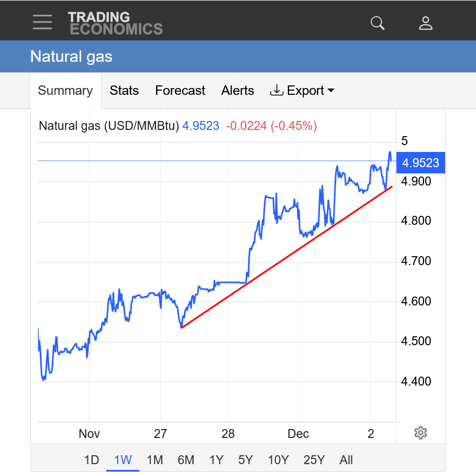Open the user account icon
The width and height of the screenshot is (476, 472).
425,23
